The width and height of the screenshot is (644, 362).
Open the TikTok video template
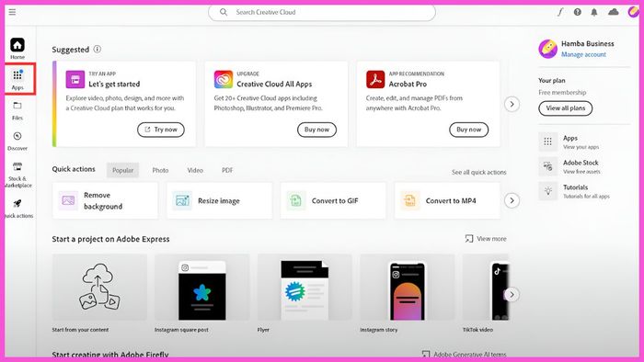click(486, 287)
